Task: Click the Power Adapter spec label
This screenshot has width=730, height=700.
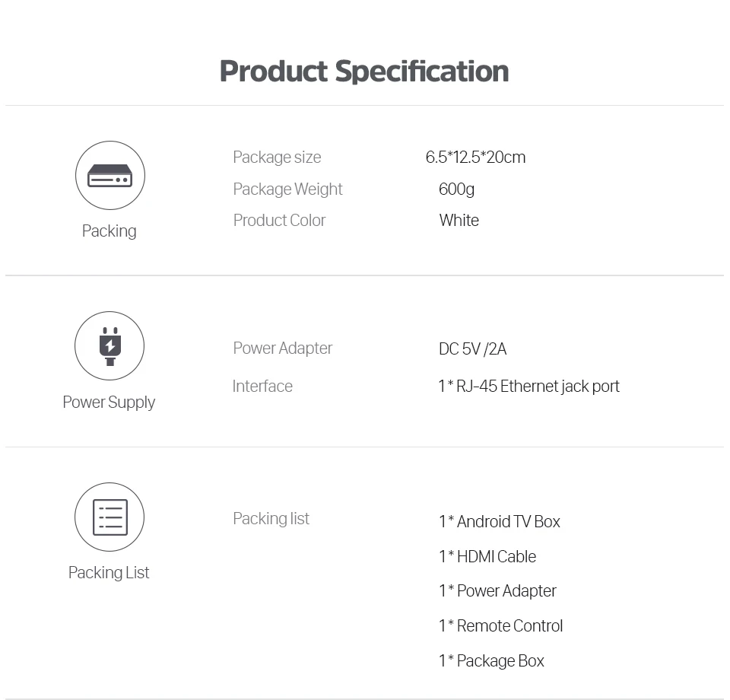Action: (x=282, y=348)
